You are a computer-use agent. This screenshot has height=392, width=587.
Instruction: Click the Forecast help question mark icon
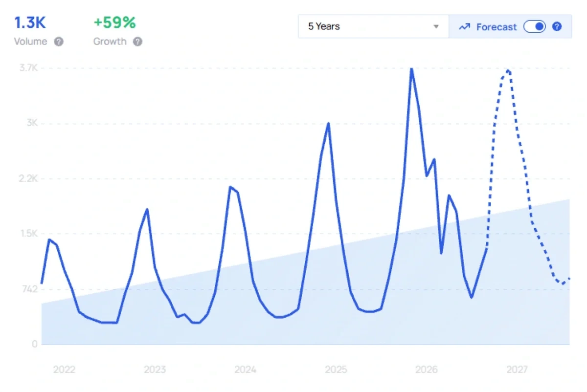click(557, 27)
